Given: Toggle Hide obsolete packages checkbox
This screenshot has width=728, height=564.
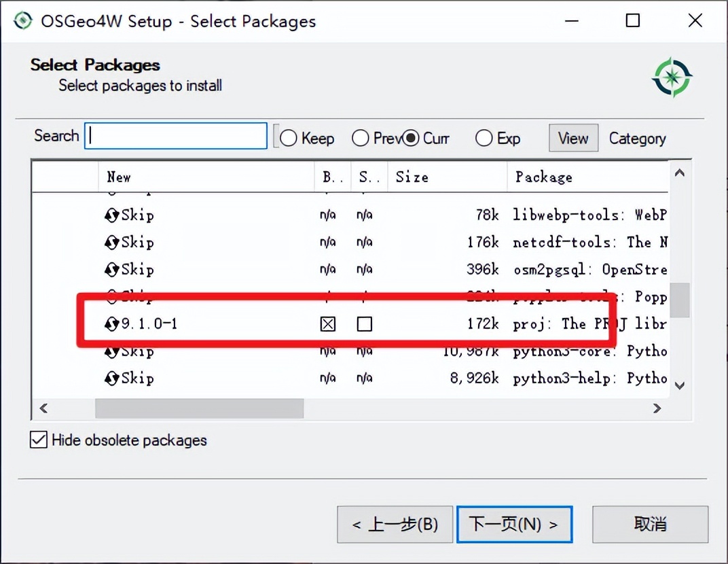Looking at the screenshot, I should [x=39, y=440].
